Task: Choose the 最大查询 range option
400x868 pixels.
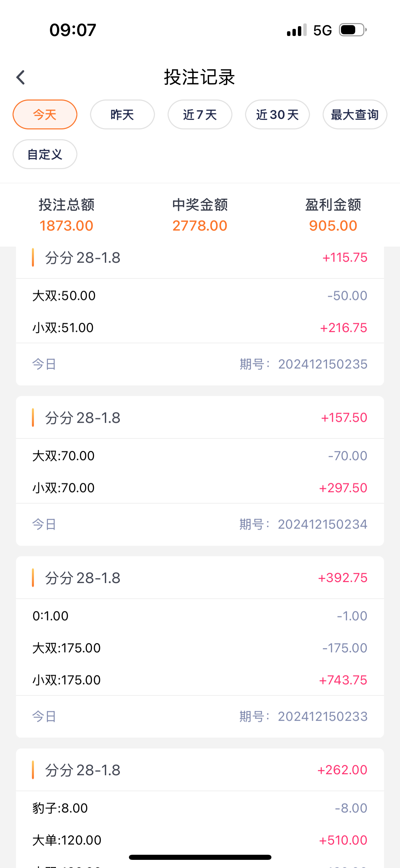Action: tap(355, 114)
